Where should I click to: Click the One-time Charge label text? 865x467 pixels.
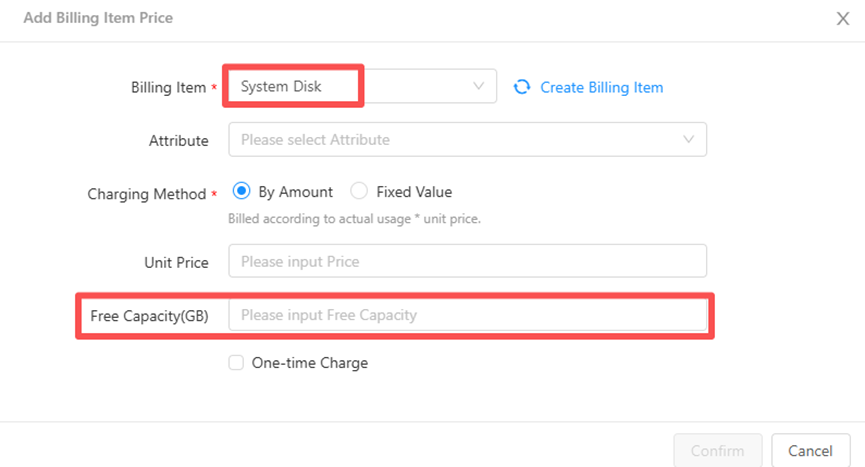click(310, 363)
